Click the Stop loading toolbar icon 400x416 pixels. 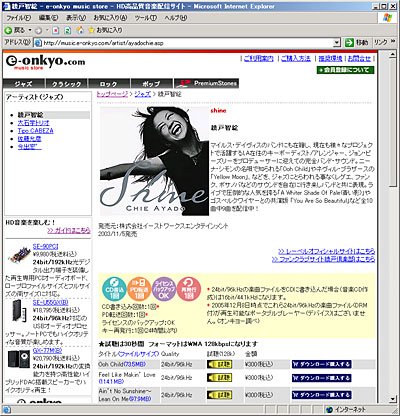point(55,31)
